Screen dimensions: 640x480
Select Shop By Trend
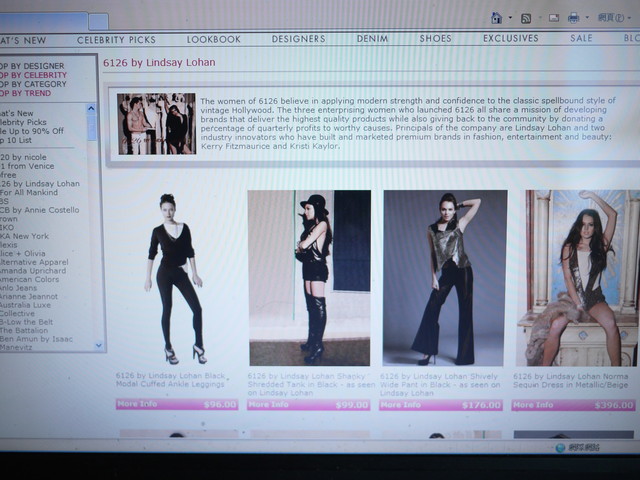click(26, 93)
